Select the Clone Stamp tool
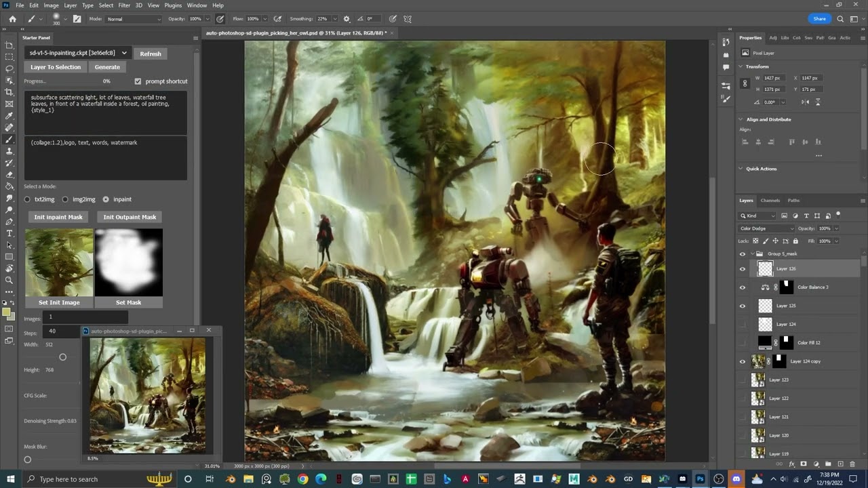The height and width of the screenshot is (488, 868). click(9, 151)
